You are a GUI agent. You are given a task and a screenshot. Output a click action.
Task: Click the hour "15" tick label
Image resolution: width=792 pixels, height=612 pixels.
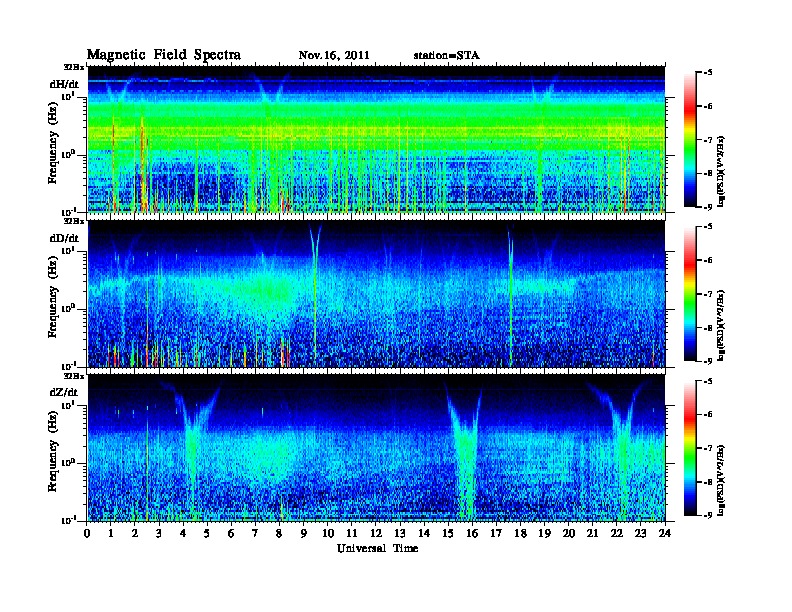click(x=448, y=534)
